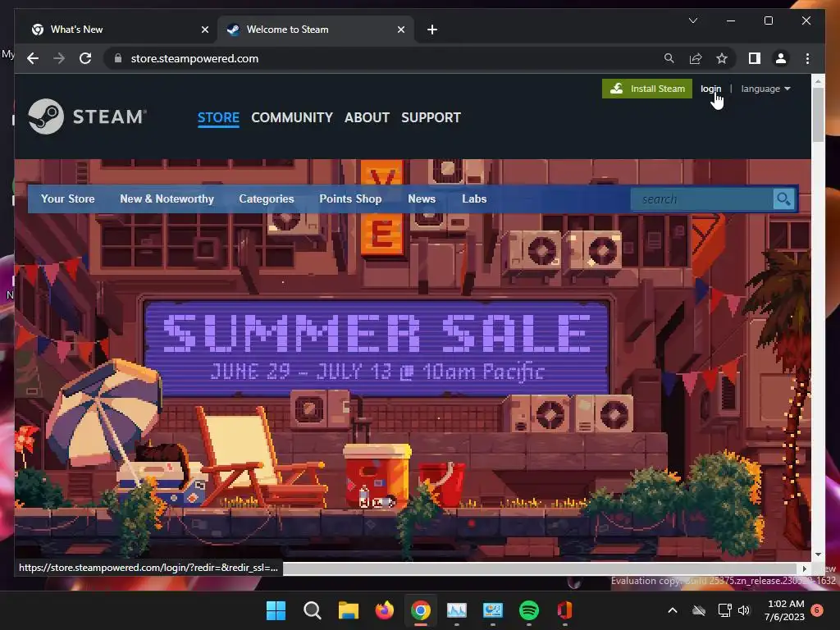
Task: Open New & Noteworthy menu
Action: tap(167, 199)
